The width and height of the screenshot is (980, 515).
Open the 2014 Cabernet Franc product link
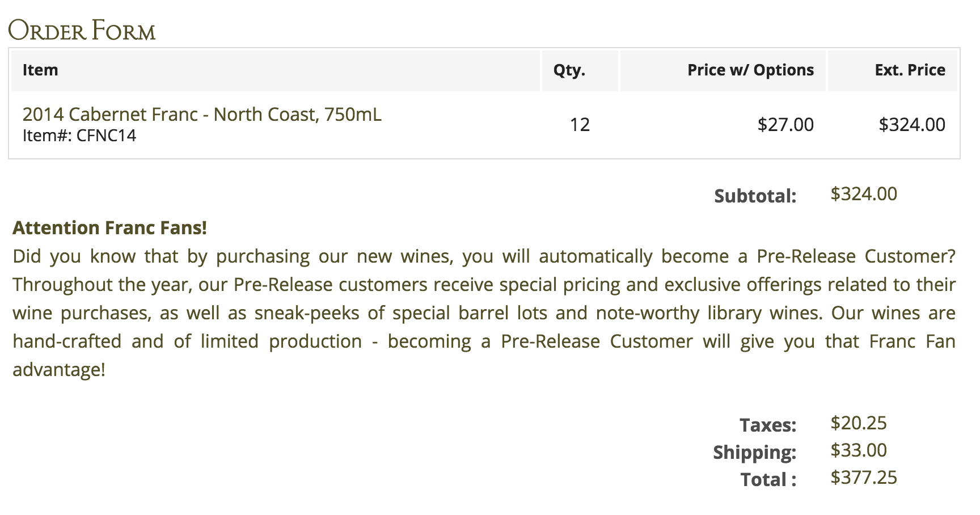[202, 115]
